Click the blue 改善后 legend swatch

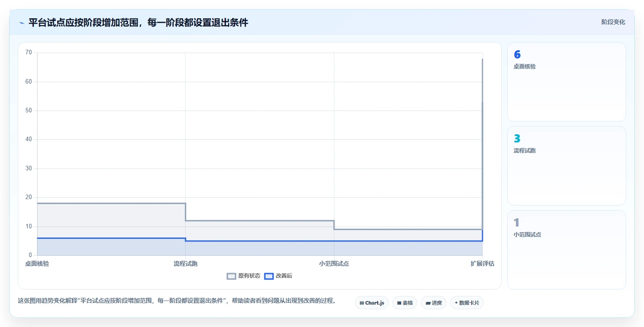tap(269, 276)
